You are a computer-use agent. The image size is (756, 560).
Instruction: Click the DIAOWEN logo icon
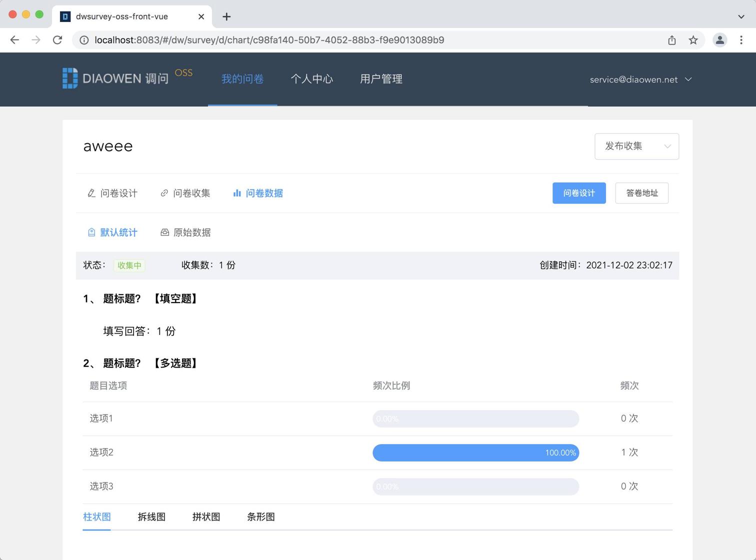pyautogui.click(x=70, y=78)
